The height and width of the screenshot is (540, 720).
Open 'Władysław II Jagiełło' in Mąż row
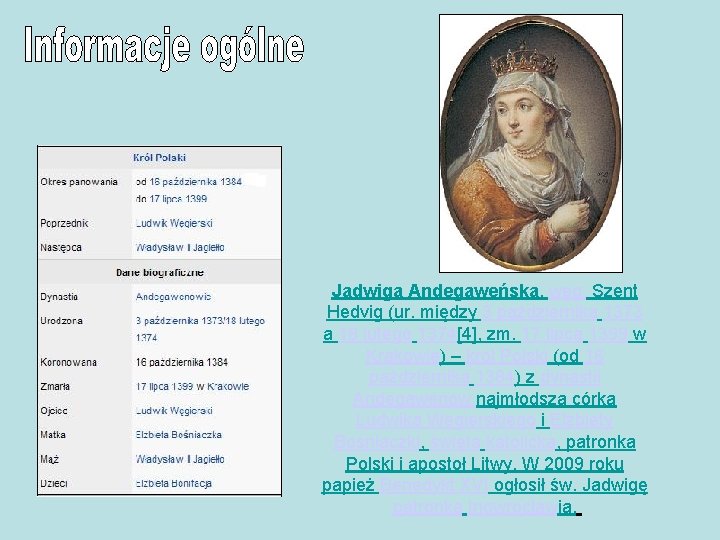180,459
